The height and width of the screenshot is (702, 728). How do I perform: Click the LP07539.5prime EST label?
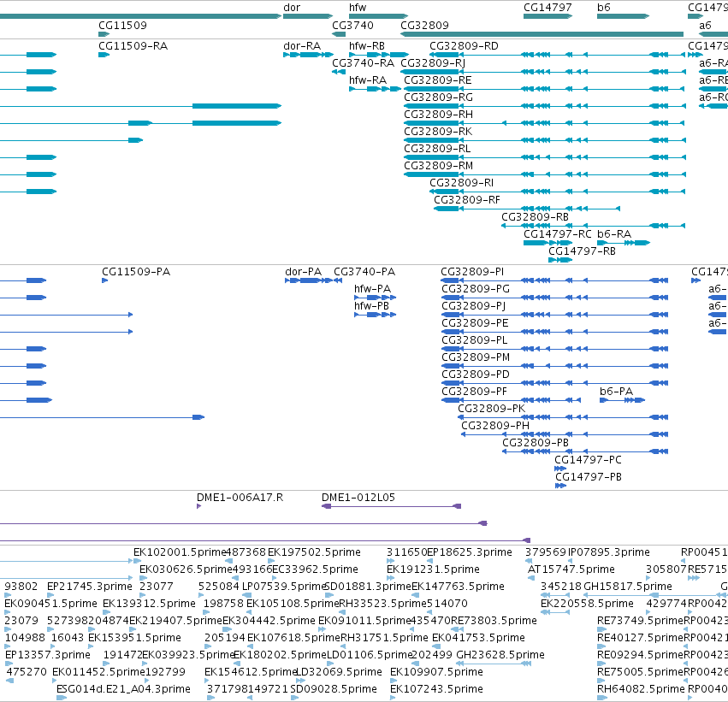click(284, 587)
